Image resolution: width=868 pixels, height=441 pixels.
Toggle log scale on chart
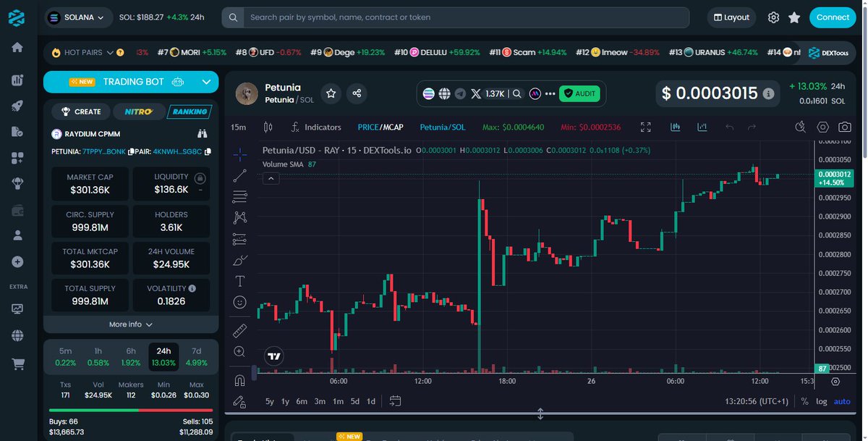(x=822, y=401)
